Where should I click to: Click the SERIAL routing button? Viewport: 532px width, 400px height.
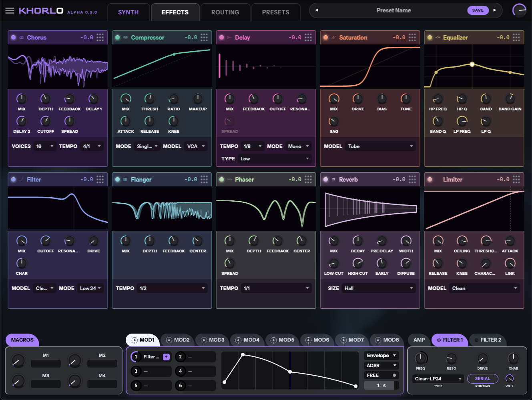483,378
